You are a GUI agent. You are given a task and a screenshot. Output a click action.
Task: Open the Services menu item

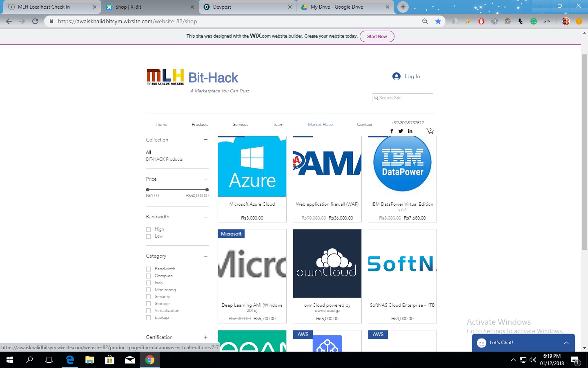[x=241, y=124]
